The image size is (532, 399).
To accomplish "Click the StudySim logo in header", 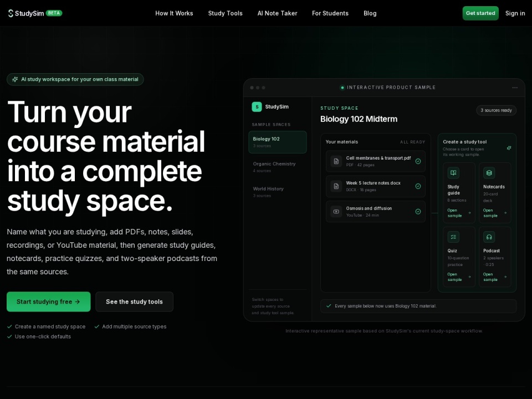I will (x=26, y=13).
